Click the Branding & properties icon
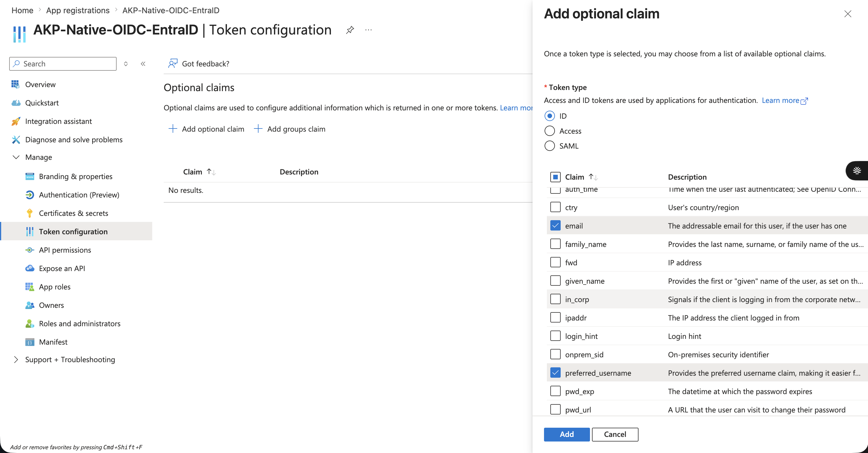Screen dimensions: 868x453 tap(30, 176)
